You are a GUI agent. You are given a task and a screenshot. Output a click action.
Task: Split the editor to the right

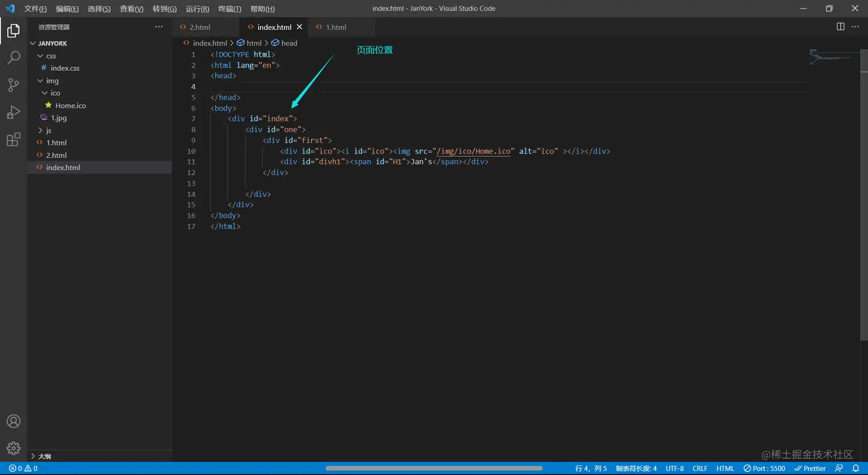coord(840,27)
